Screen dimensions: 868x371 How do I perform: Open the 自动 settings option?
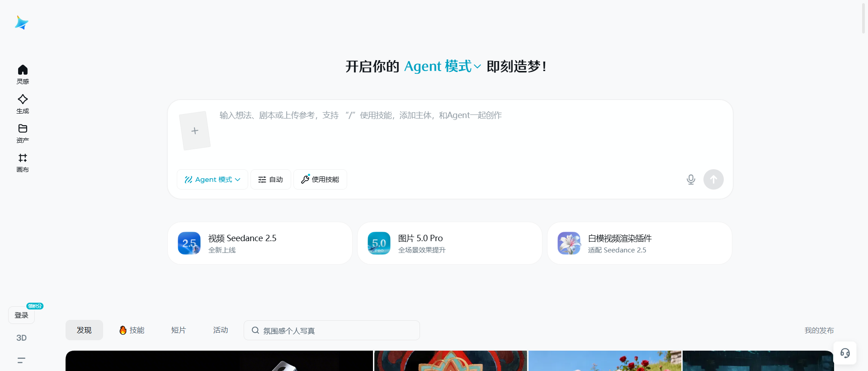pos(270,180)
